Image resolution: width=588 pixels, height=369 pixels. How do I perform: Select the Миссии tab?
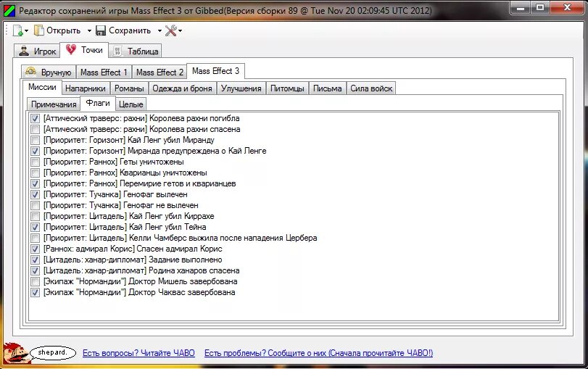(x=42, y=87)
